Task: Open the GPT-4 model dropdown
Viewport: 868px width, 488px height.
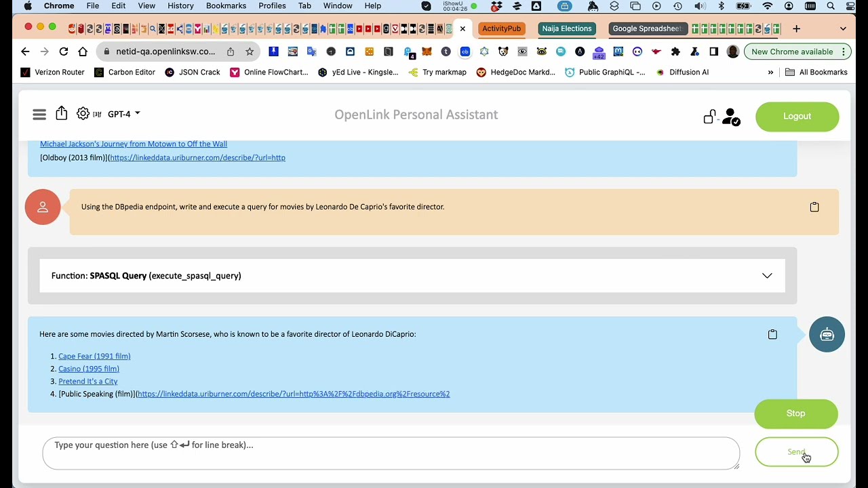Action: tap(123, 114)
